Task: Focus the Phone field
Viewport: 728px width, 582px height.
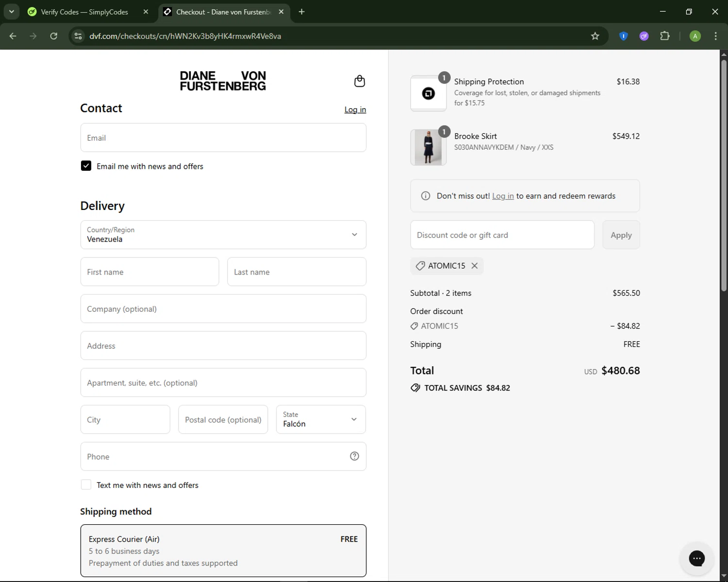Action: (223, 456)
